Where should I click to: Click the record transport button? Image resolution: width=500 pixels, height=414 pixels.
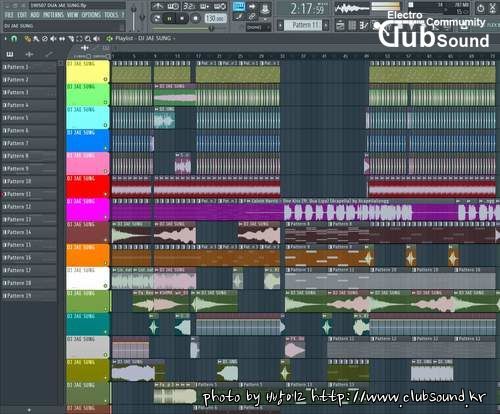click(195, 18)
